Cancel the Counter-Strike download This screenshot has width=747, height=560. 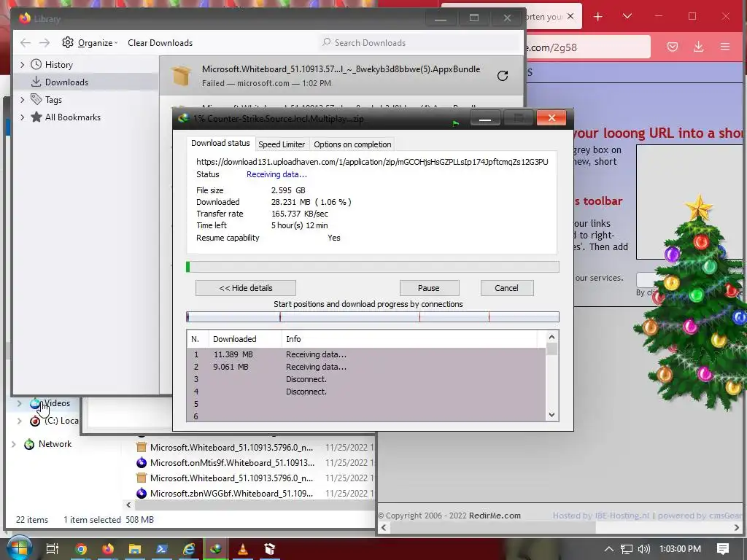tap(506, 288)
